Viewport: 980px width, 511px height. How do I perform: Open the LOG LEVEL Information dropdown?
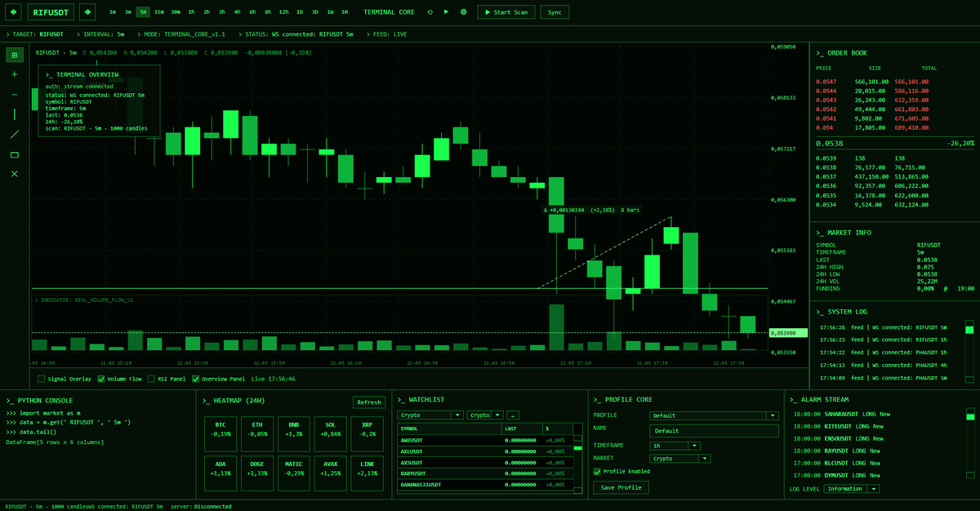point(852,489)
